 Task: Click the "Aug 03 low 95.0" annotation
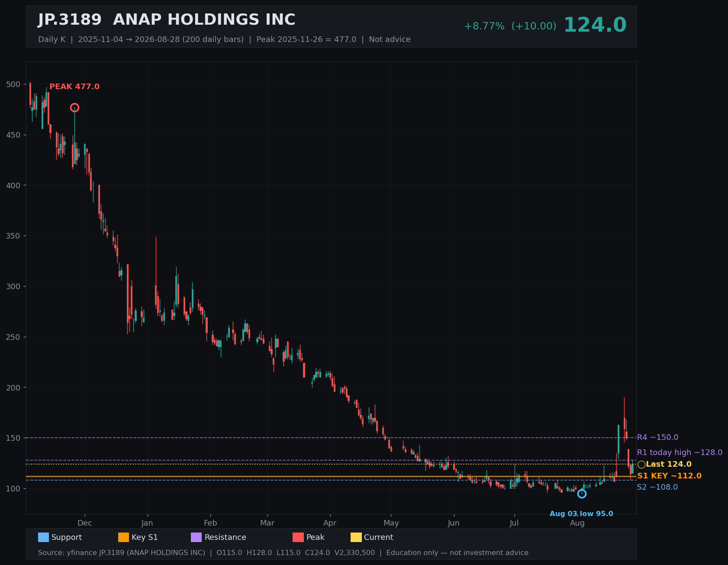coord(581,514)
